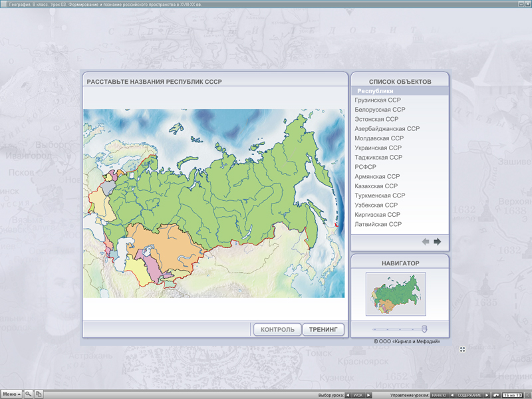The height and width of the screenshot is (399, 532).
Task: Open the Меню menu in the bottom bar
Action: [11, 394]
